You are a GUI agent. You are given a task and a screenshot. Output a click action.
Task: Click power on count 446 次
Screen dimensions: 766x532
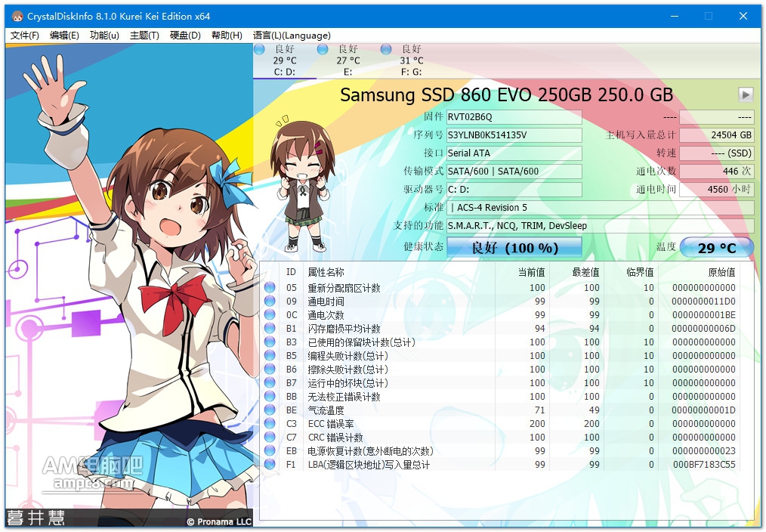(717, 171)
